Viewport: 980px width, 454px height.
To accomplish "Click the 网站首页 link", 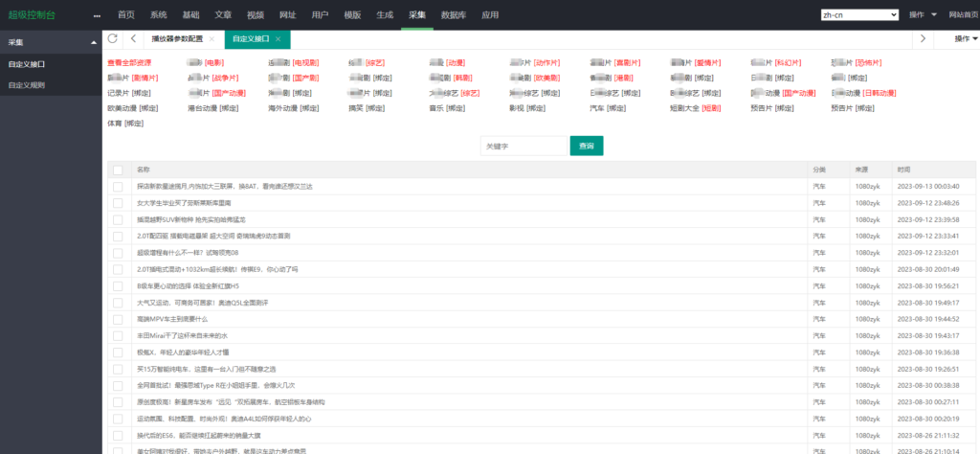I will coord(965,15).
